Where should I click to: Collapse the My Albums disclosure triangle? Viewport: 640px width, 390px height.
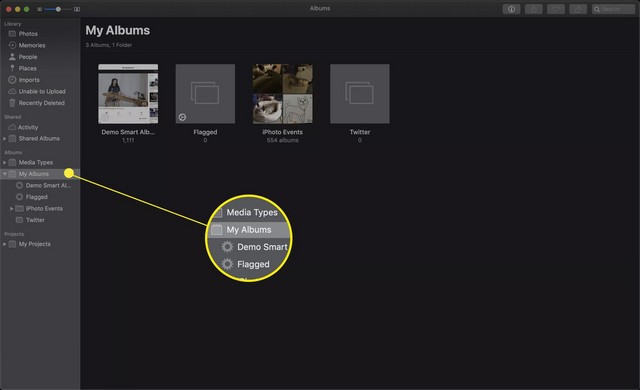pyautogui.click(x=4, y=174)
